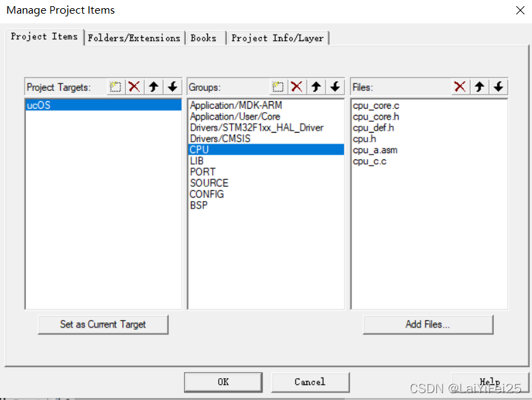Open the Project Info/Layer tab
532x400 pixels.
point(277,38)
